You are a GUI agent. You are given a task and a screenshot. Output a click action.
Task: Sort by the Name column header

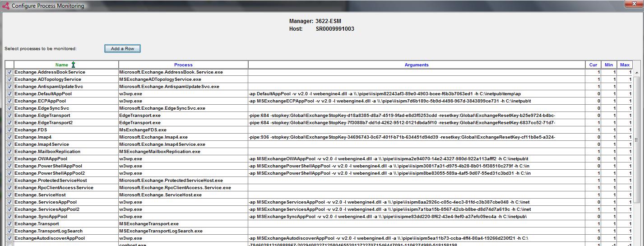(66, 65)
